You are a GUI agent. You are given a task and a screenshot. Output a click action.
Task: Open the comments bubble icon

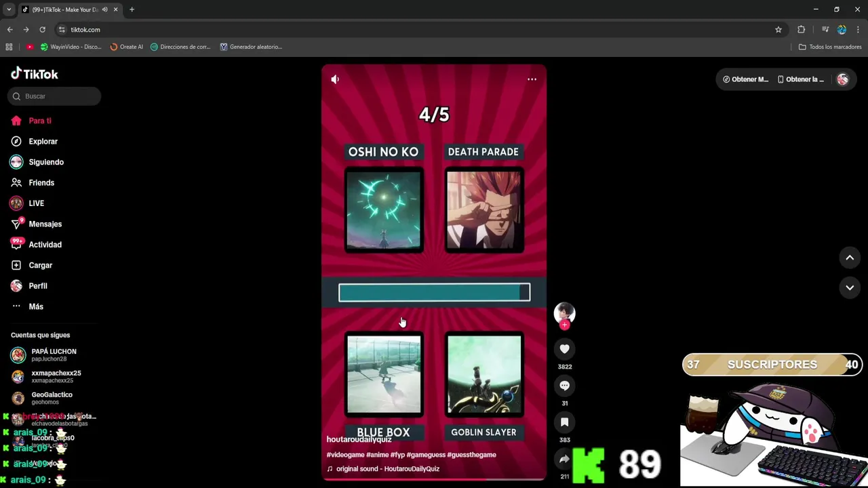click(x=564, y=386)
